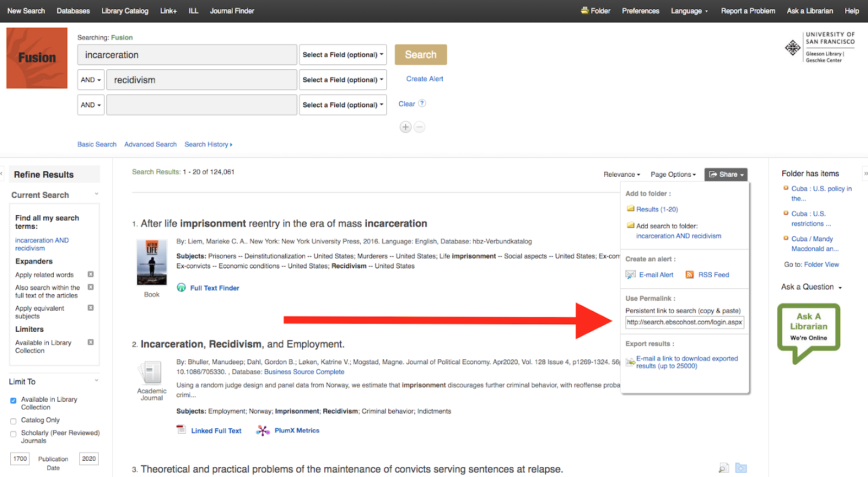This screenshot has height=477, width=868.
Task: Click the Search button
Action: point(421,55)
